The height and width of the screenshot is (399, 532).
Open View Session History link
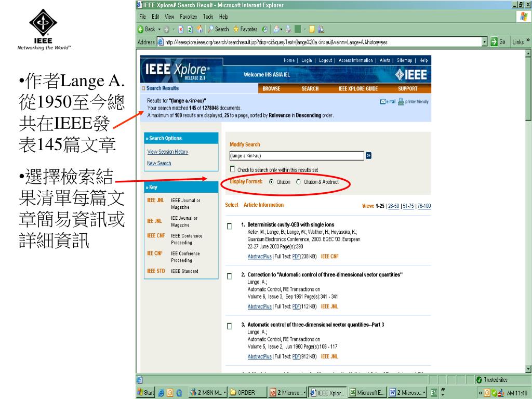168,152
